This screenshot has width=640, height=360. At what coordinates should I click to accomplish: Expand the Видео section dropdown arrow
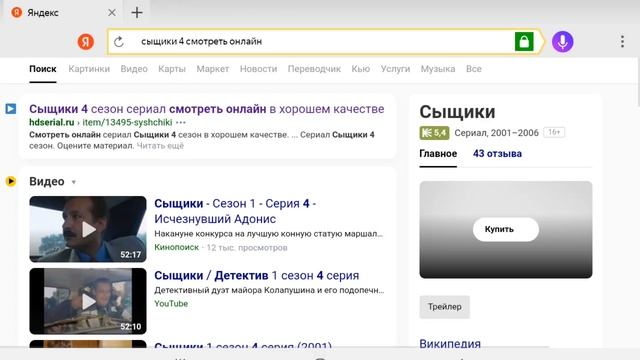tap(74, 182)
